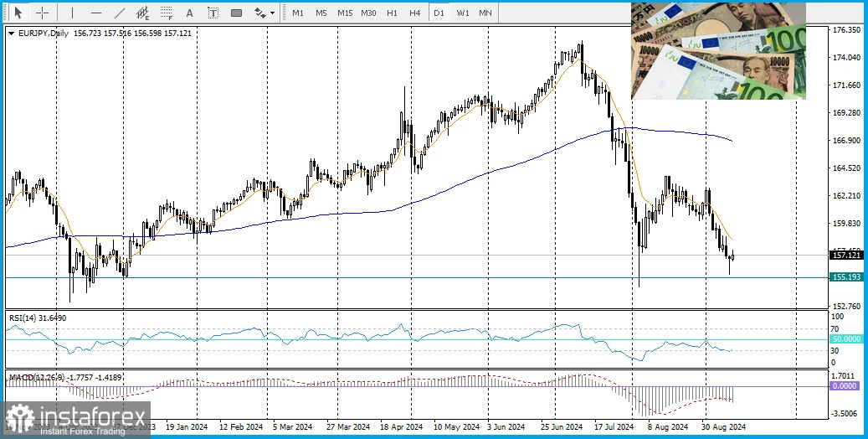Switch to the M30 timeframe

tap(368, 13)
